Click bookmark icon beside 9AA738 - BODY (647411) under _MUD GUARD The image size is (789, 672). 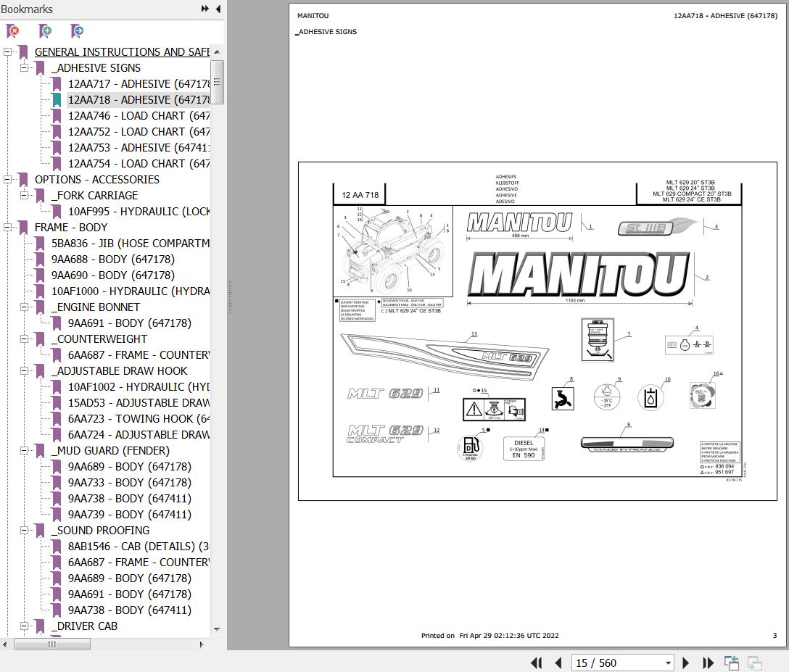[57, 499]
